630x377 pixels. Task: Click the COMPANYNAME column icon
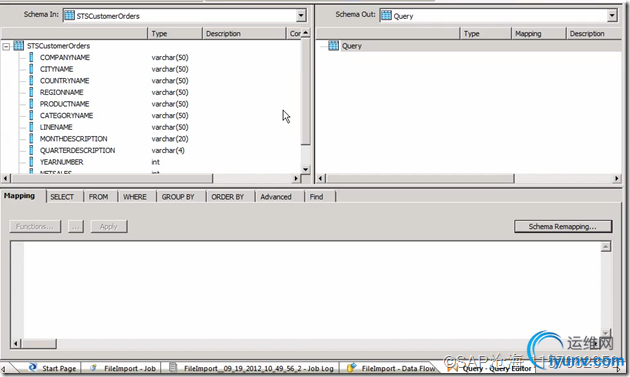tap(31, 57)
